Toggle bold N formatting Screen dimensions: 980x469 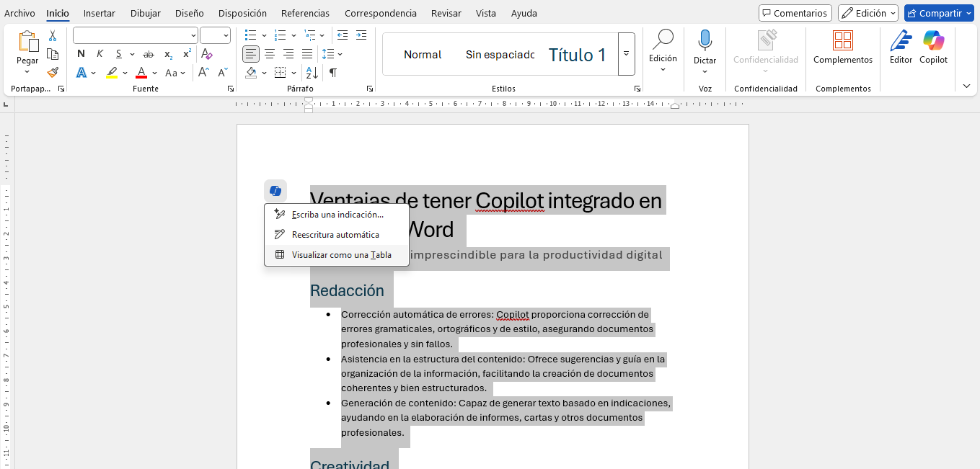pos(81,54)
